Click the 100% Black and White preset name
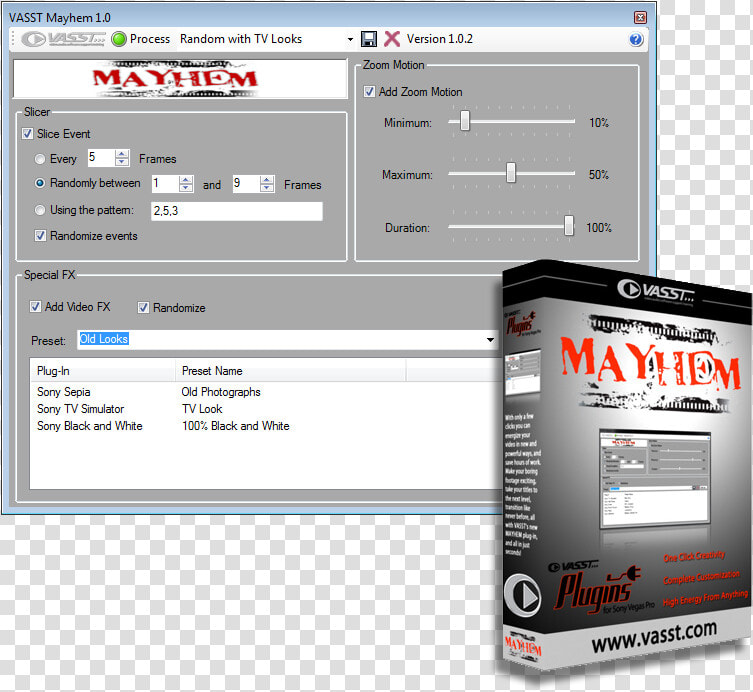 point(236,426)
